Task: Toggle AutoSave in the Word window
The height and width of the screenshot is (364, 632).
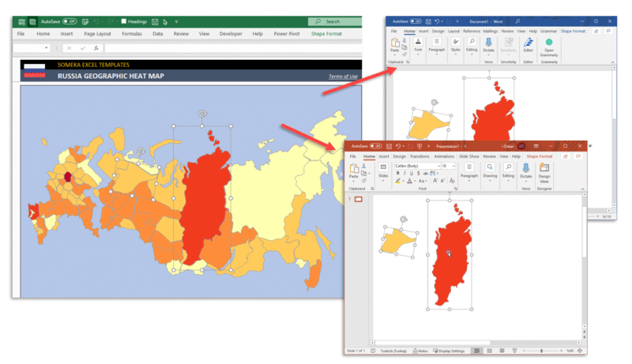Action: [x=416, y=21]
